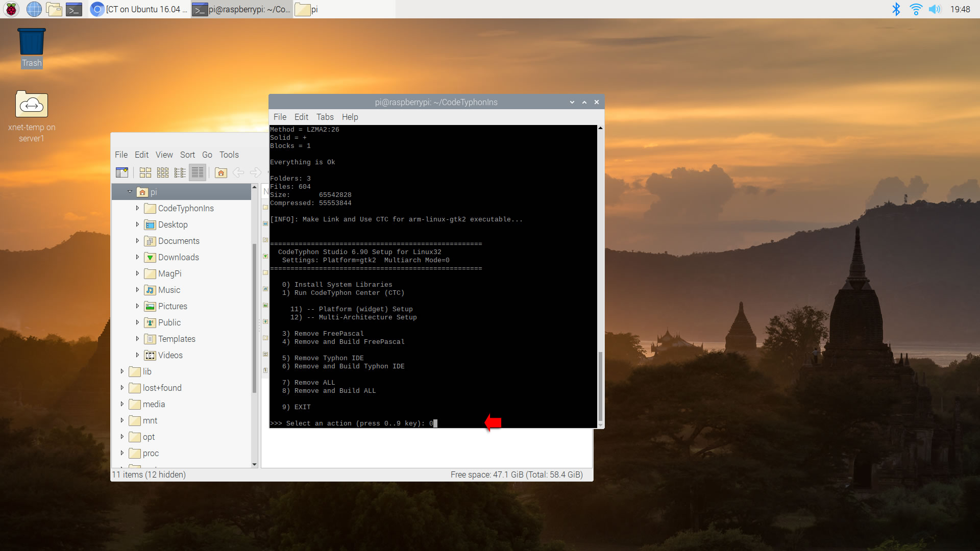
Task: Expand the Pictures folder node
Action: (x=137, y=306)
